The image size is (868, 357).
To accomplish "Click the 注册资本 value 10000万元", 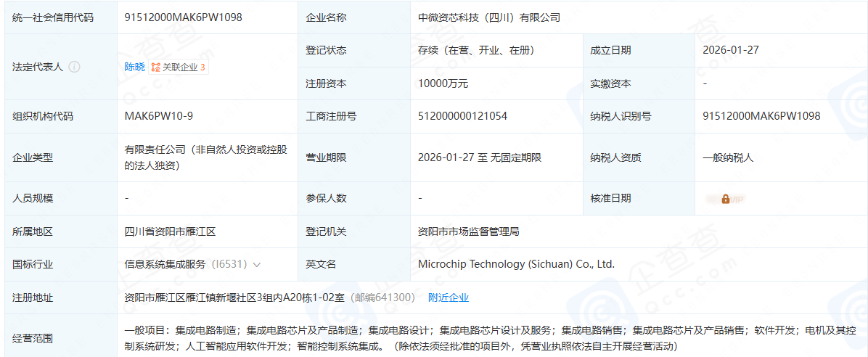I will (443, 83).
